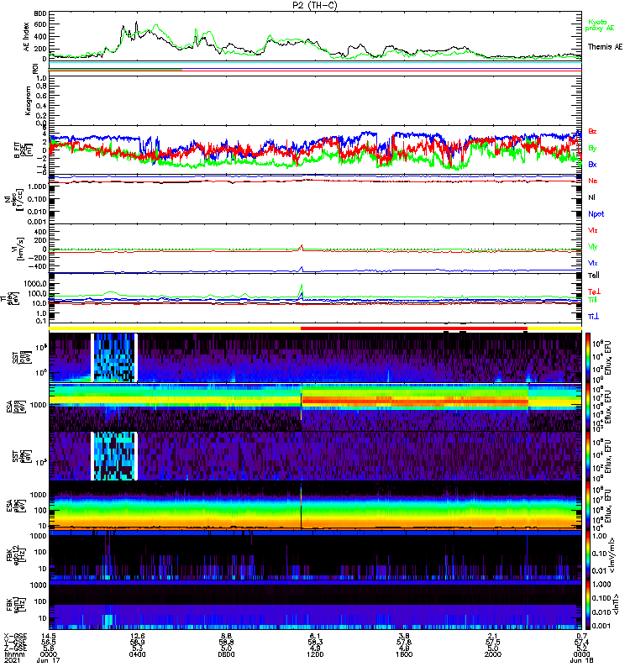This screenshot has height=672, width=630.
Task: Click the X-GSE value 0.7
Action: [x=581, y=636]
